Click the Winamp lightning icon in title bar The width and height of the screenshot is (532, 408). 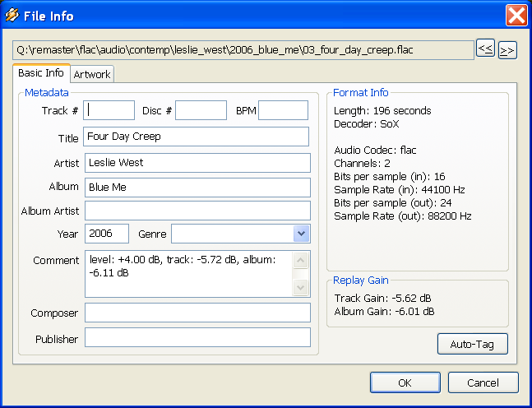pyautogui.click(x=13, y=16)
